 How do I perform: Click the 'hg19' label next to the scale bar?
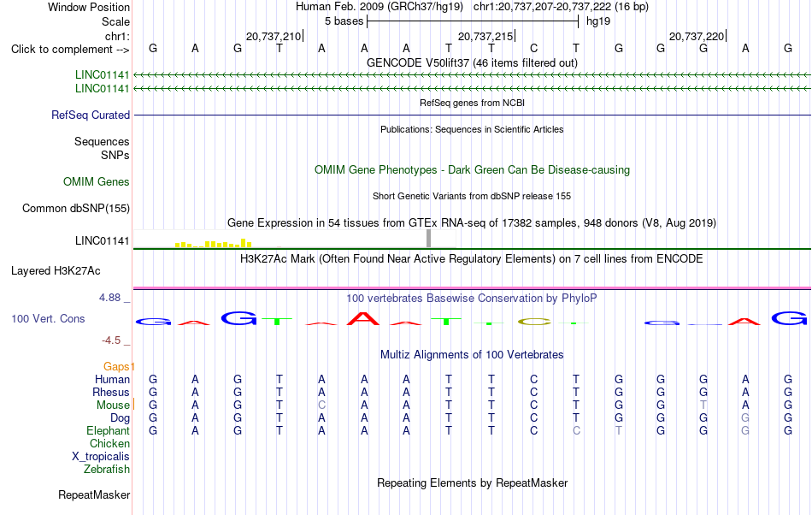point(598,21)
